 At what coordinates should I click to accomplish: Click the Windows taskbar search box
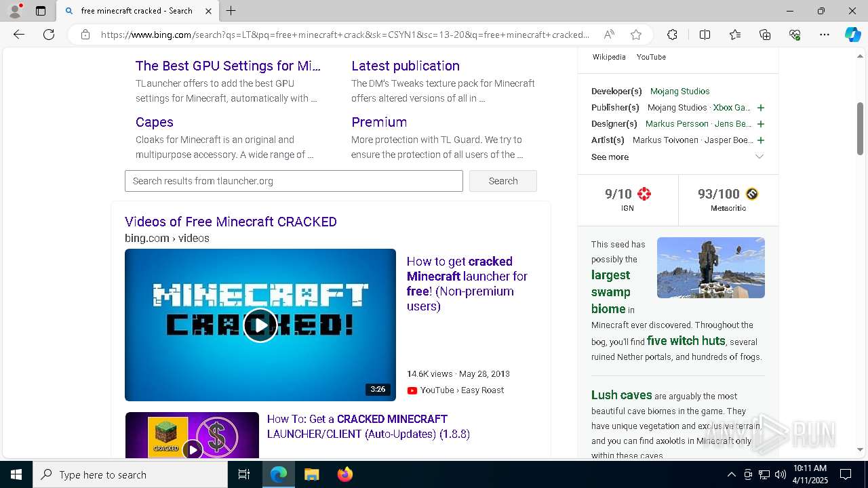130,474
